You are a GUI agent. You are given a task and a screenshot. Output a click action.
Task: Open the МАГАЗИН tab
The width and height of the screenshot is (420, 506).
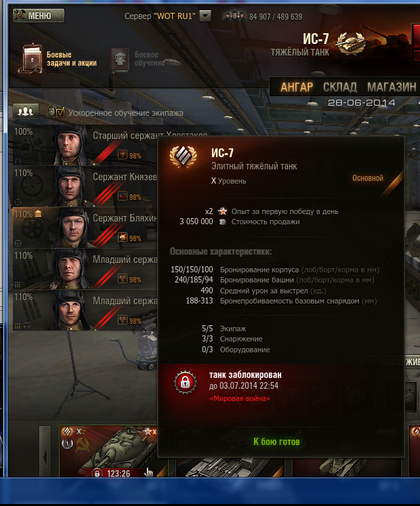click(392, 87)
